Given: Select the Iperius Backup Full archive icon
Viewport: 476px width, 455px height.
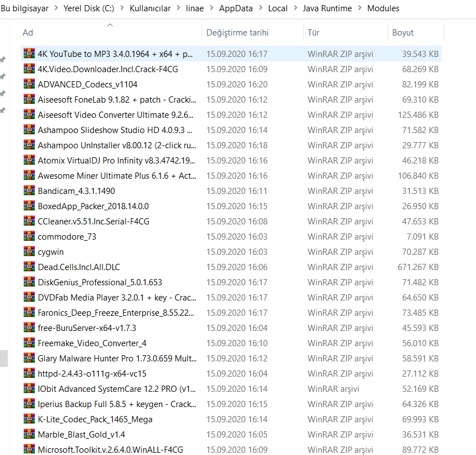Looking at the screenshot, I should pos(29,404).
